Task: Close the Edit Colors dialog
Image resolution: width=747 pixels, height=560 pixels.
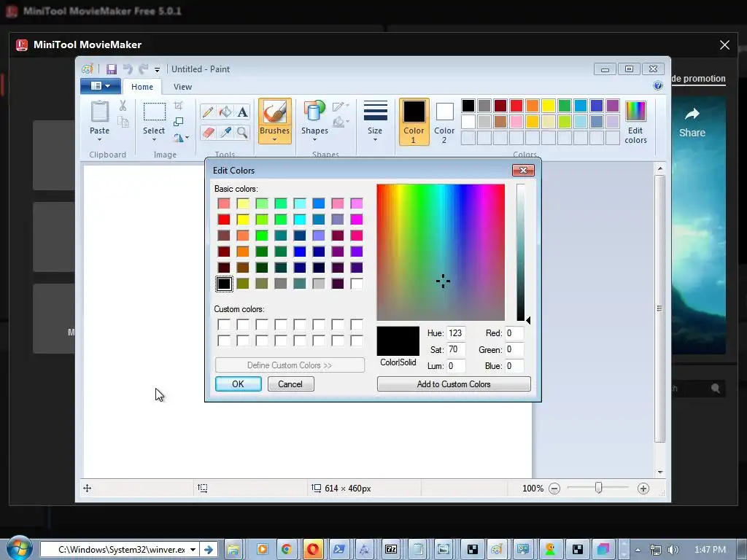Action: 523,171
